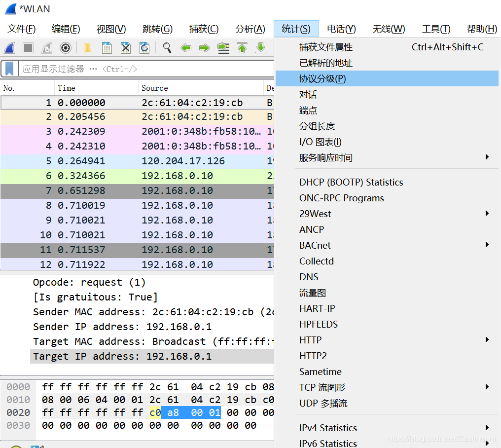Sort packets by the No. column
The image size is (501, 448).
coord(28,88)
